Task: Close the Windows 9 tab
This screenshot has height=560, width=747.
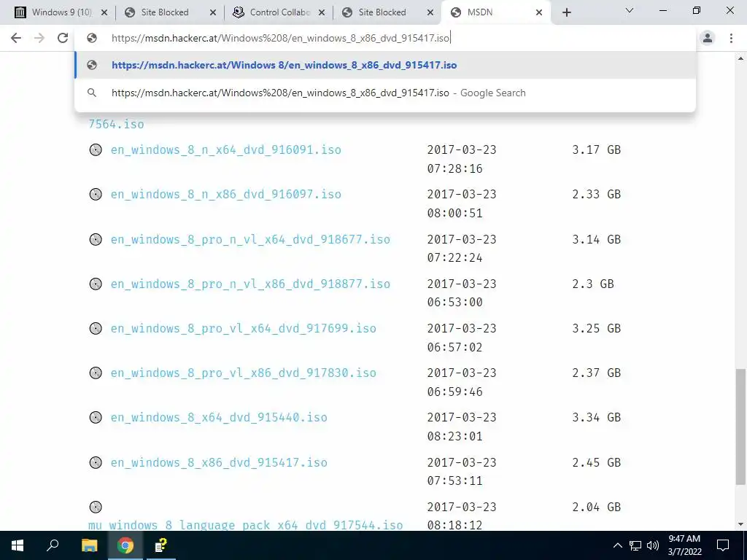Action: [104, 12]
